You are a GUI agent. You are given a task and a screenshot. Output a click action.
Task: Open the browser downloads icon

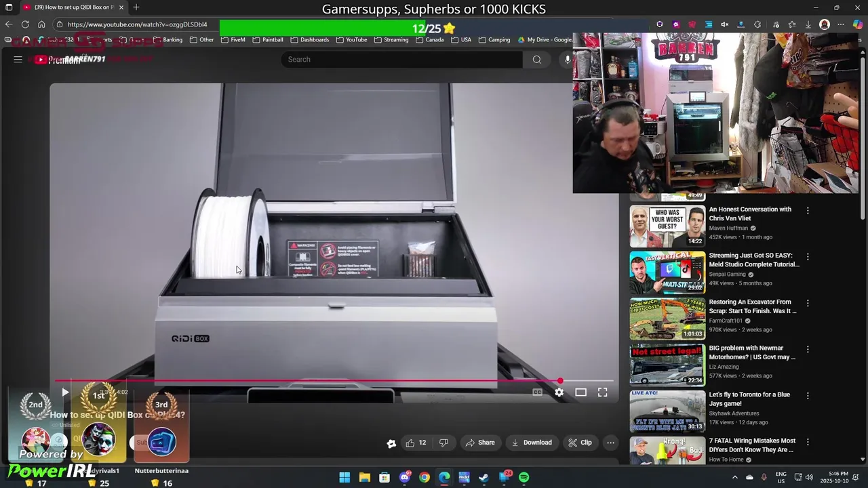(808, 24)
